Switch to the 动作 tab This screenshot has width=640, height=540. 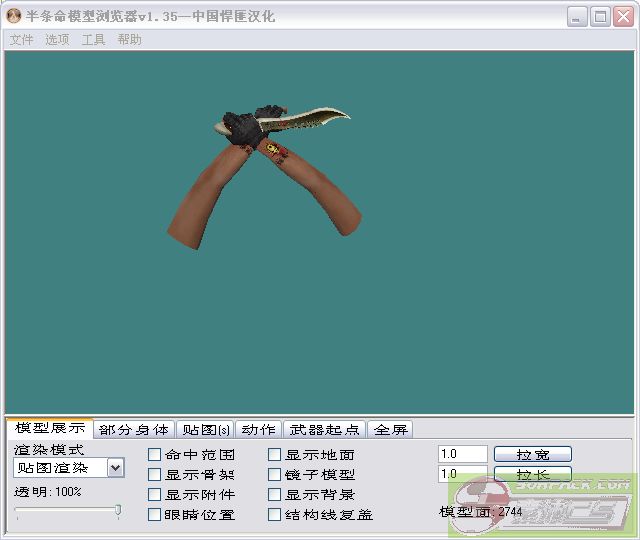pyautogui.click(x=258, y=430)
